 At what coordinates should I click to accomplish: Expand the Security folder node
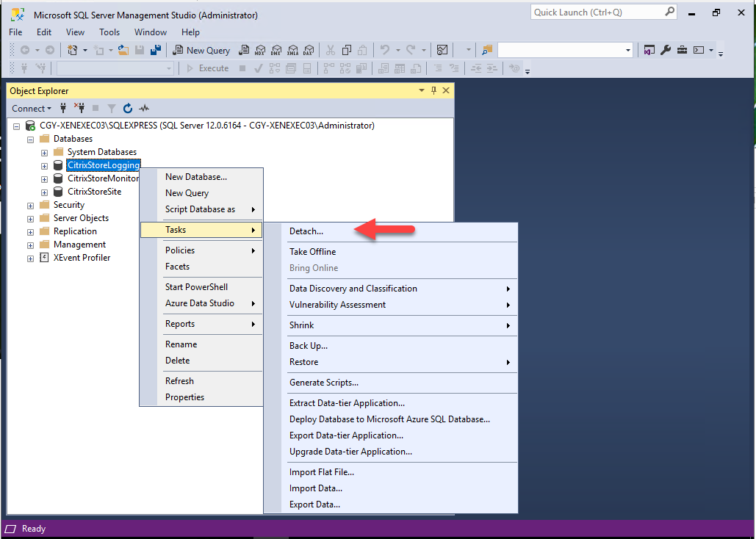pos(30,206)
